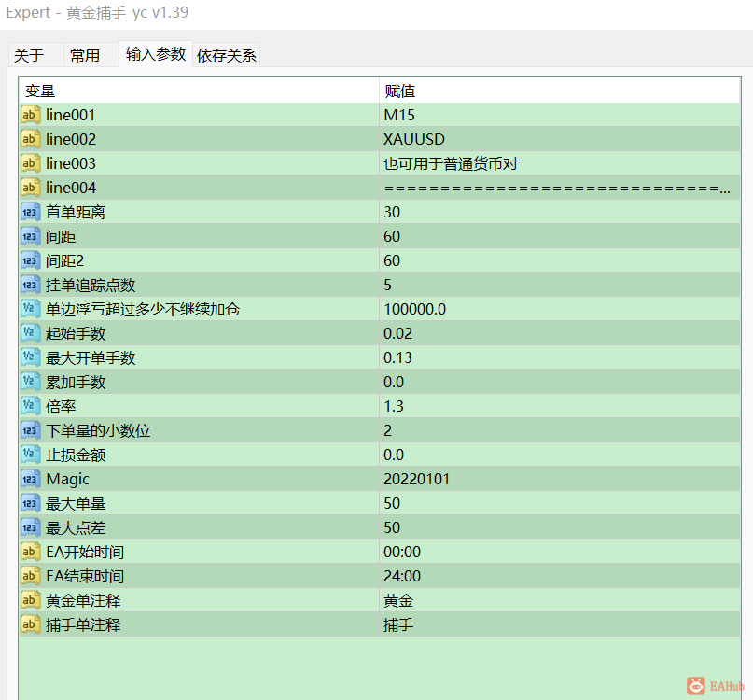This screenshot has height=700, width=753.
Task: Click the integer icon beside Magic
Action: tap(30, 479)
